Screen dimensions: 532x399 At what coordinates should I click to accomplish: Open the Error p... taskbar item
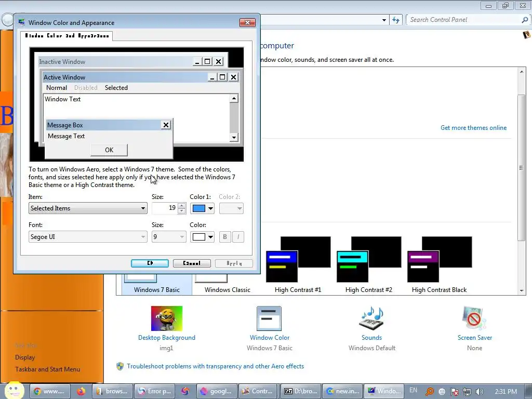154,391
